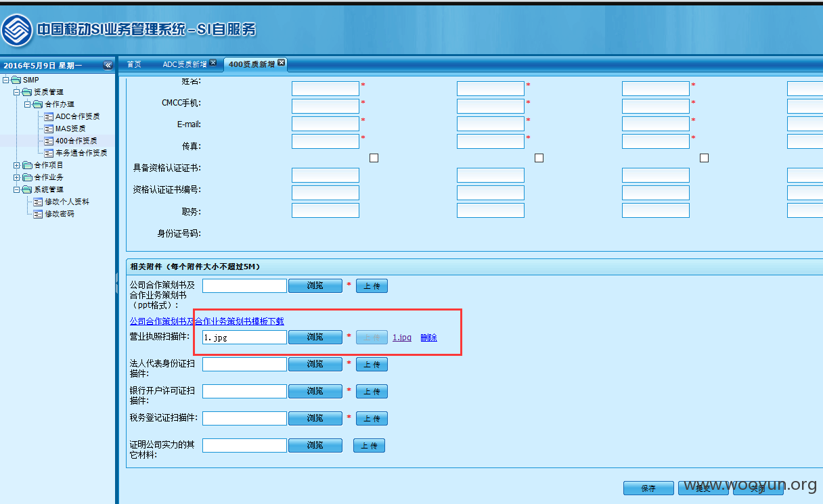
Task: Click 上传 for 证明公司实力的其它材料
Action: click(x=369, y=445)
